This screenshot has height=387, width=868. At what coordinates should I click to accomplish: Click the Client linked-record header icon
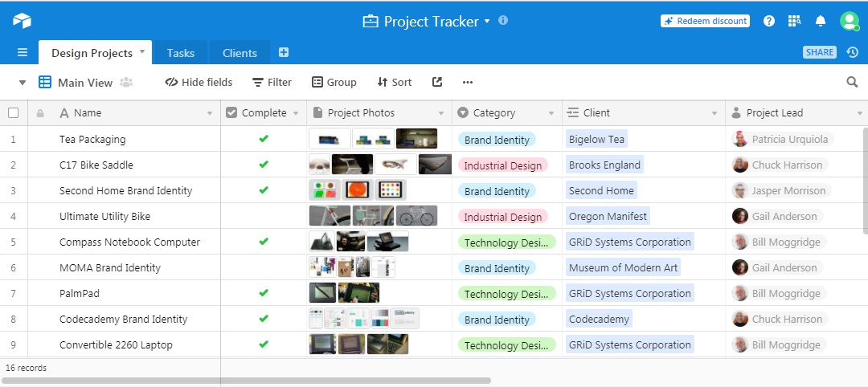click(573, 112)
